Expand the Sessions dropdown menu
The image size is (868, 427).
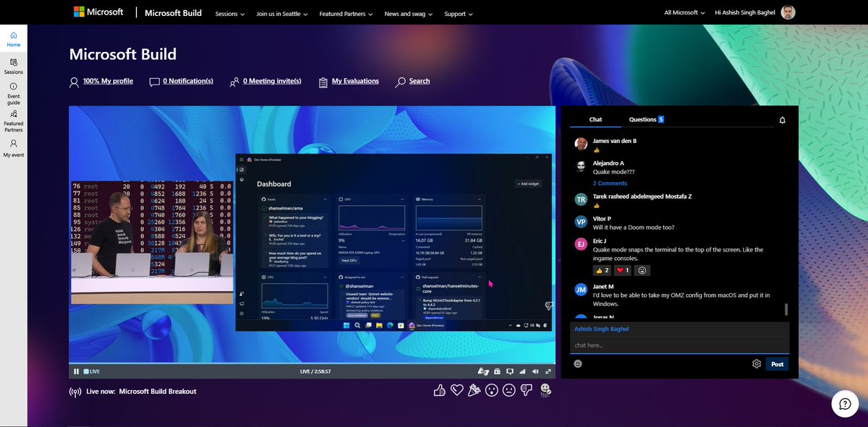[x=230, y=14]
